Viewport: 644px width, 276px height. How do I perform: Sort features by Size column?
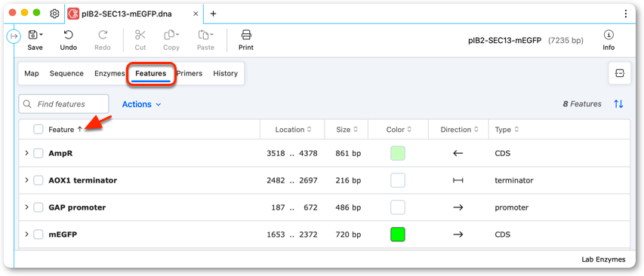coord(347,130)
